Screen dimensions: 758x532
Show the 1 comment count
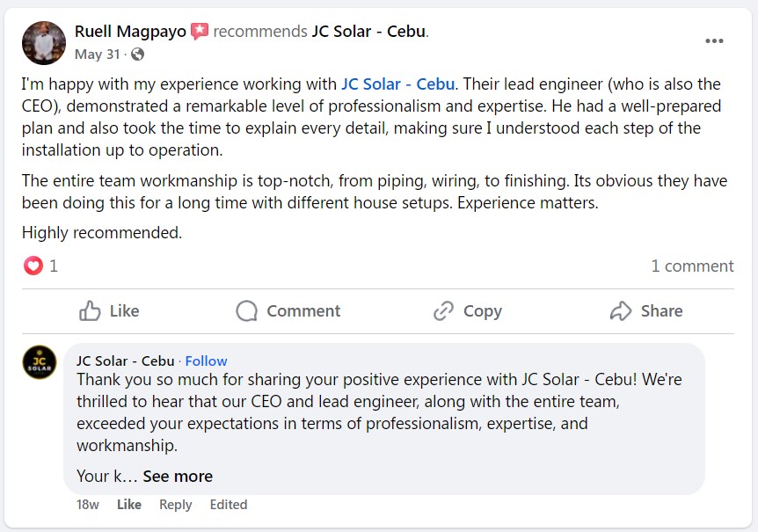[x=692, y=266]
